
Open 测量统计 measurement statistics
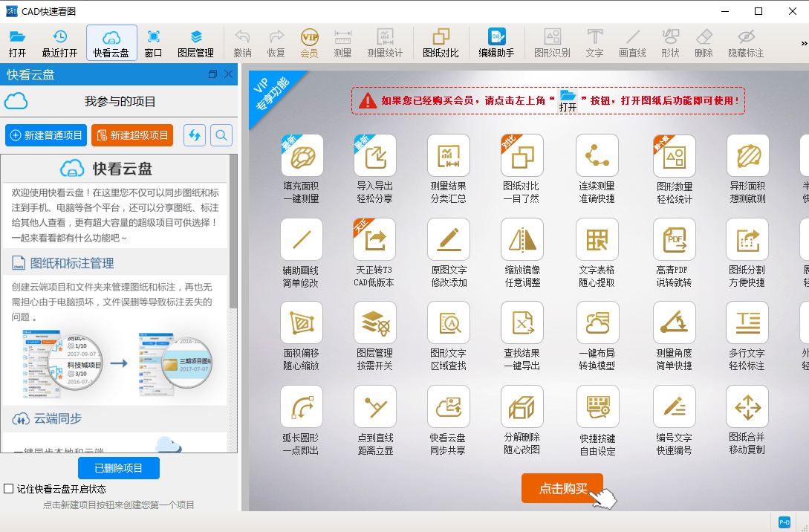[x=385, y=43]
